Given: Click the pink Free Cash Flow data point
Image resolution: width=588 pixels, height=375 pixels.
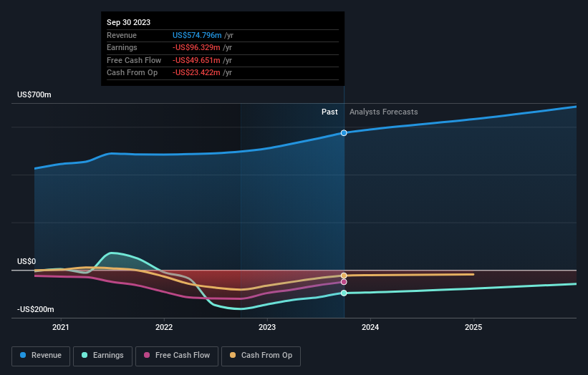Looking at the screenshot, I should pyautogui.click(x=344, y=282).
